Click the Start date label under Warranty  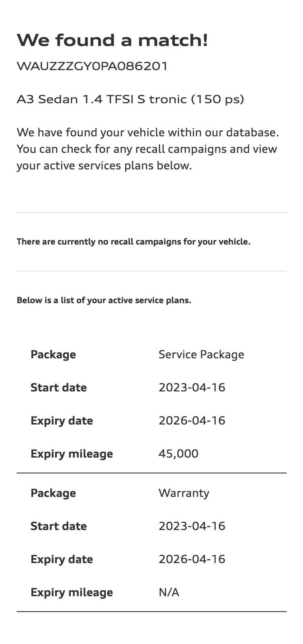pyautogui.click(x=59, y=526)
